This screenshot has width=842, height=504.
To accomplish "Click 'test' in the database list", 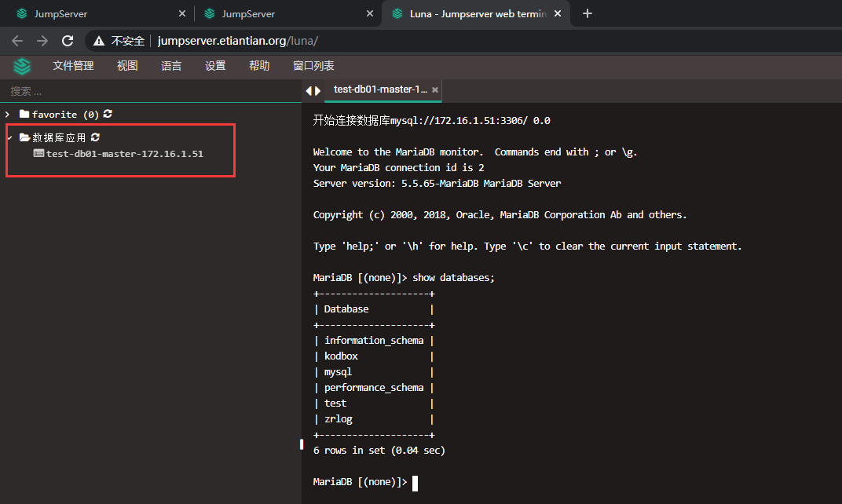I will click(x=335, y=403).
